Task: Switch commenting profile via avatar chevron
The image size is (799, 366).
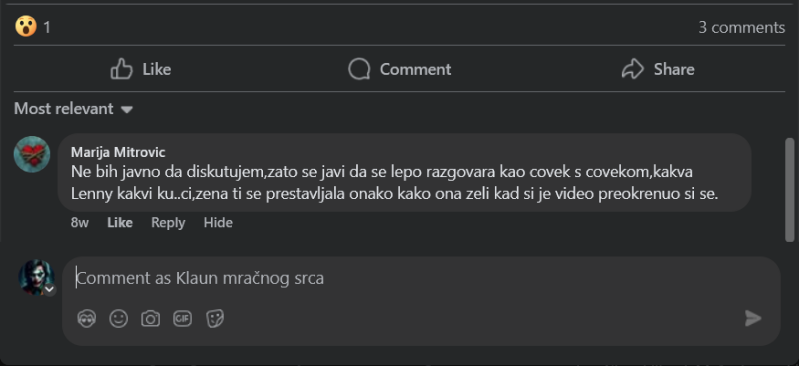Action: coord(49,290)
